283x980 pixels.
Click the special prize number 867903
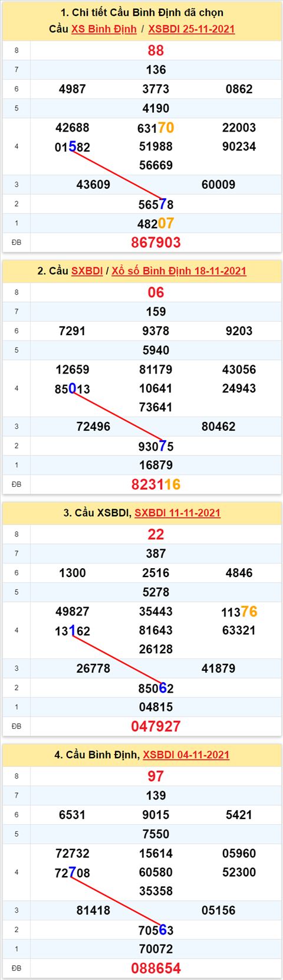pyautogui.click(x=156, y=242)
